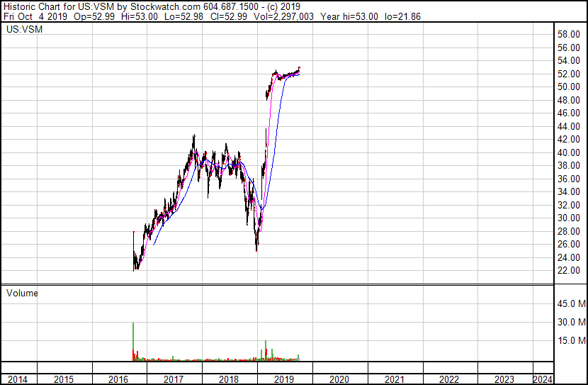
Task: Click the Fri Oct 4 2019 date text
Action: [x=35, y=16]
